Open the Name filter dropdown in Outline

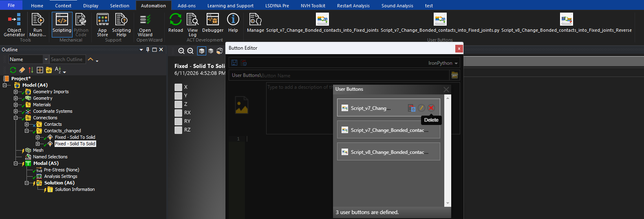coord(46,59)
